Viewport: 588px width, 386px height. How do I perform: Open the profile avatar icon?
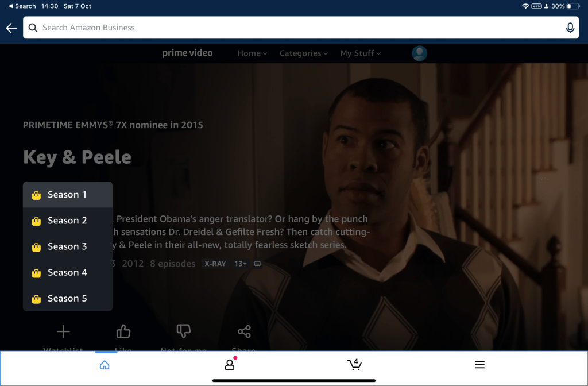(419, 53)
